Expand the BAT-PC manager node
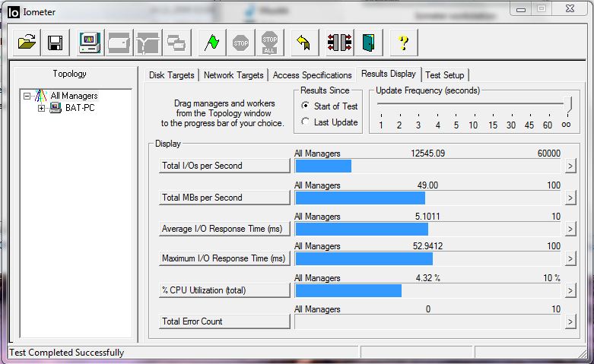Viewport: 594px width, 364px height. (41, 108)
